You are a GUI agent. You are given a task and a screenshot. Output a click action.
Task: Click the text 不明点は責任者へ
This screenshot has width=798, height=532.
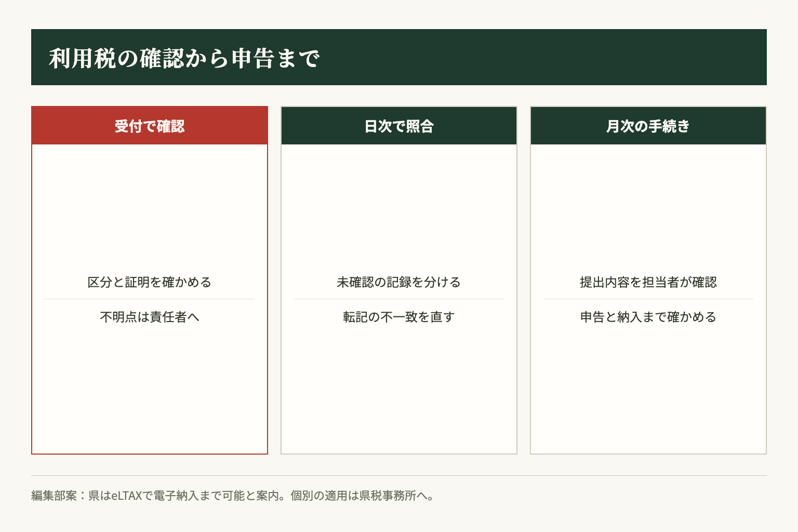[x=150, y=317]
